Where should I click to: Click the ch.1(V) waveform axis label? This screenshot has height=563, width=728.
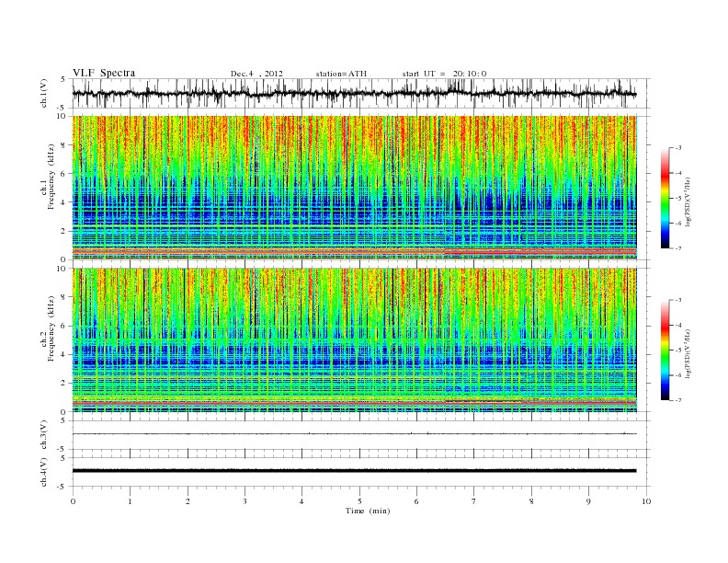43,93
